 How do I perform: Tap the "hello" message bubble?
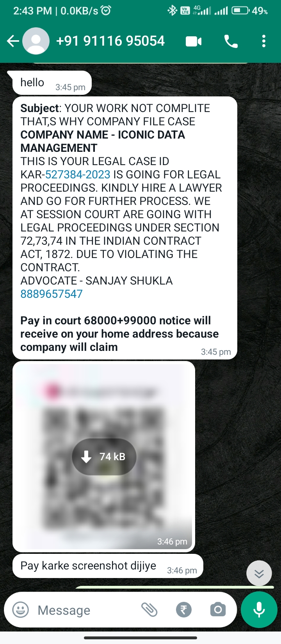[52, 83]
